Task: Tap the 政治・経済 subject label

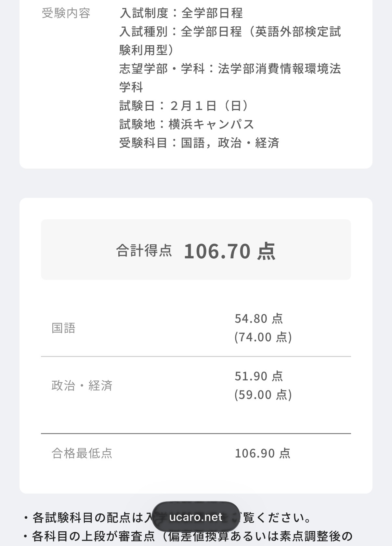Action: click(x=82, y=386)
